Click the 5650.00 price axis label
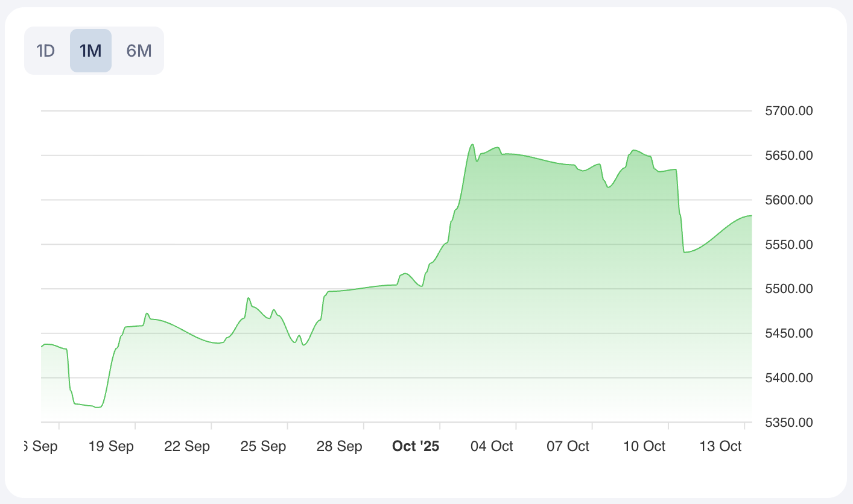 [788, 156]
